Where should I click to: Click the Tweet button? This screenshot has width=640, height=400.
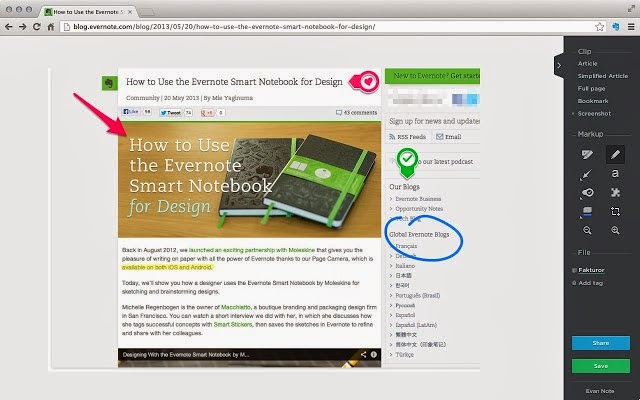point(171,113)
